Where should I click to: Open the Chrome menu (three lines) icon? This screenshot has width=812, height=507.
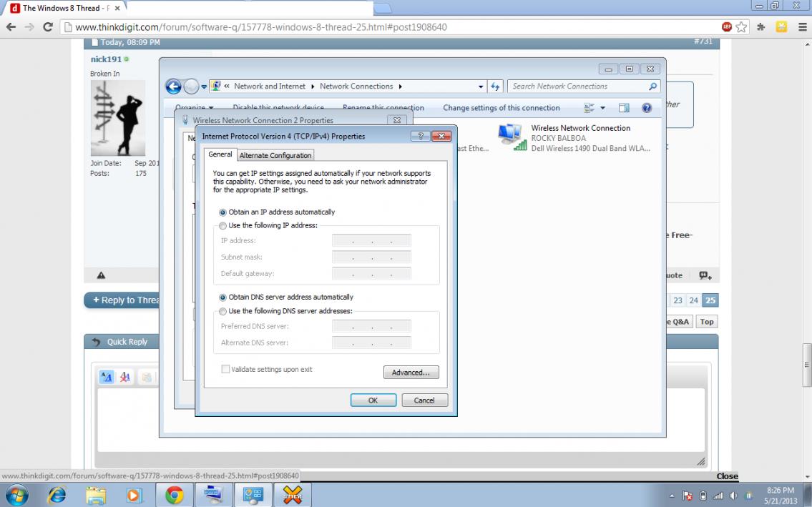click(801, 27)
